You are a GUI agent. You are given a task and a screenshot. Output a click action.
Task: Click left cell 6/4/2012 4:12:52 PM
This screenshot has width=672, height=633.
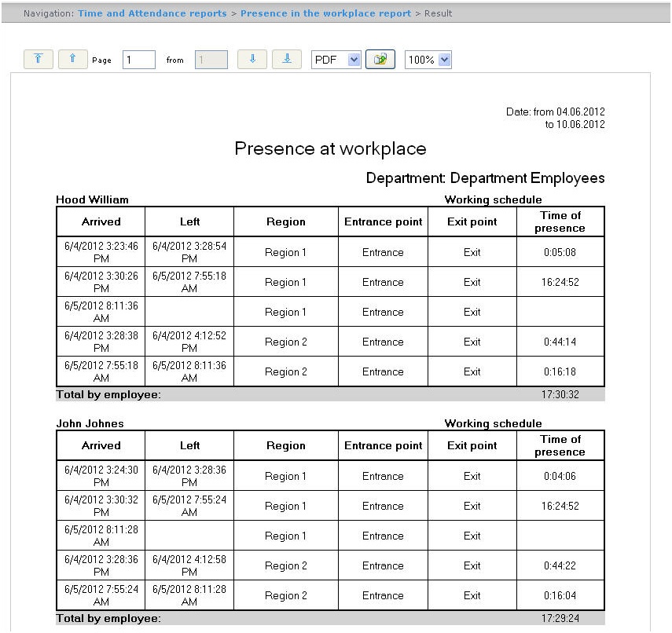click(189, 342)
